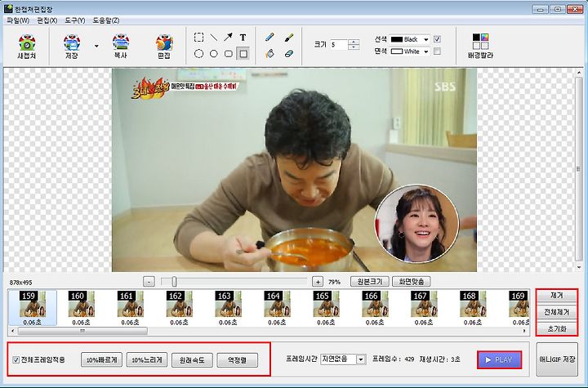Click the 원래속도 original speed button
This screenshot has height=388, width=588.
click(x=192, y=360)
